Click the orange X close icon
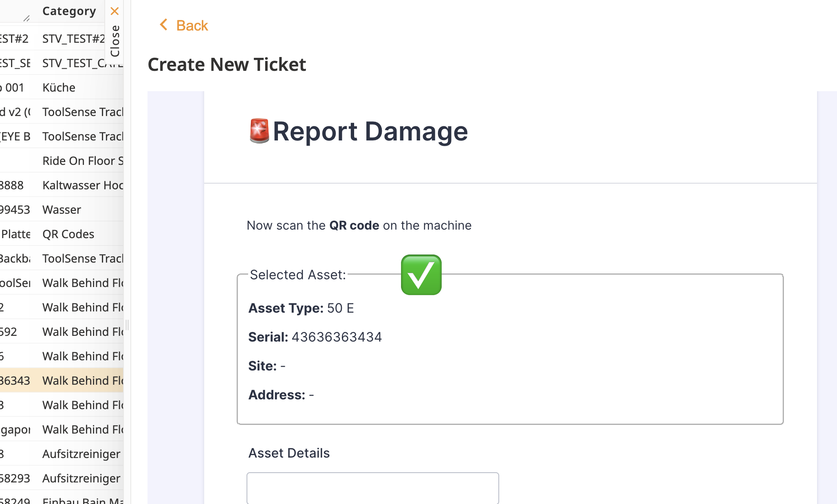The width and height of the screenshot is (837, 504). 115,11
